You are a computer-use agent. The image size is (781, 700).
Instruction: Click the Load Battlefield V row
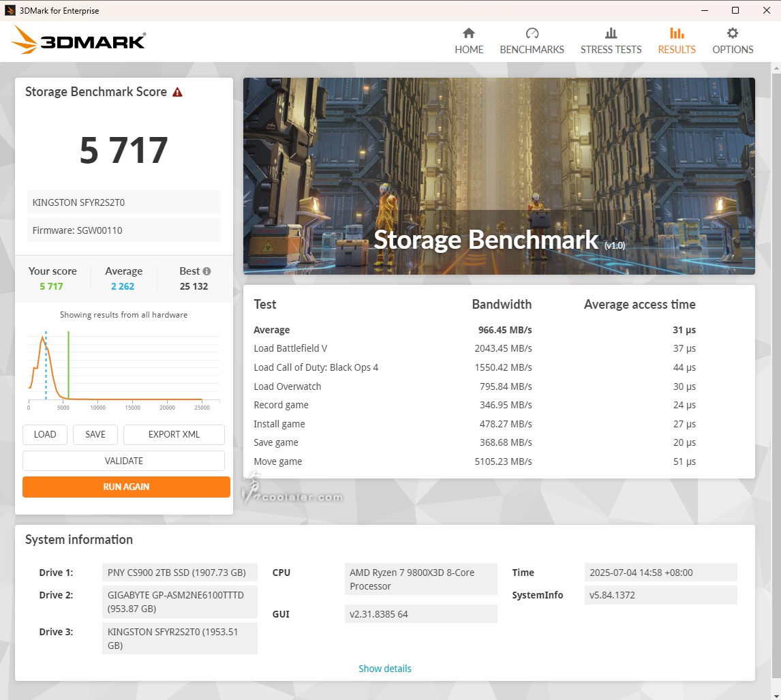pos(475,348)
